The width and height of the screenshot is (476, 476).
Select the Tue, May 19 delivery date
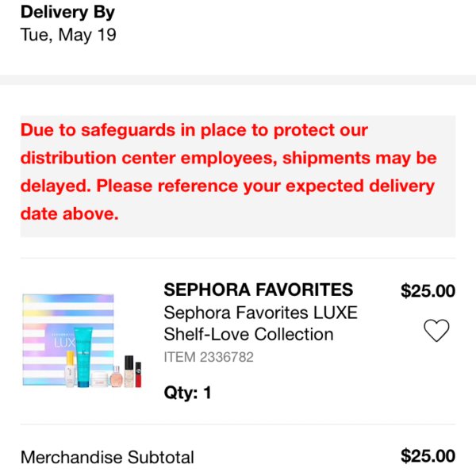[68, 35]
